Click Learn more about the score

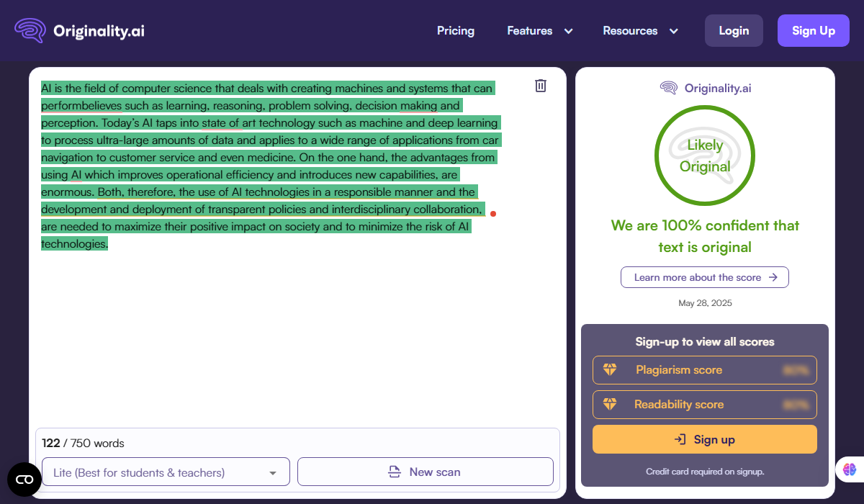click(705, 277)
